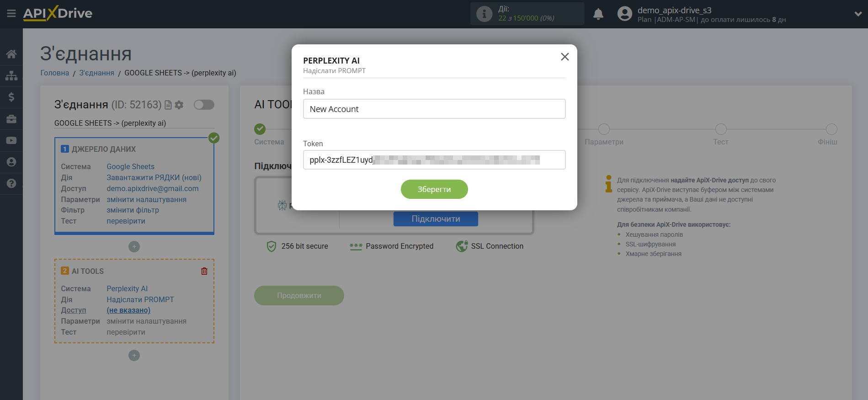Open the YouTube video sidebar icon
The height and width of the screenshot is (400, 868).
click(11, 140)
